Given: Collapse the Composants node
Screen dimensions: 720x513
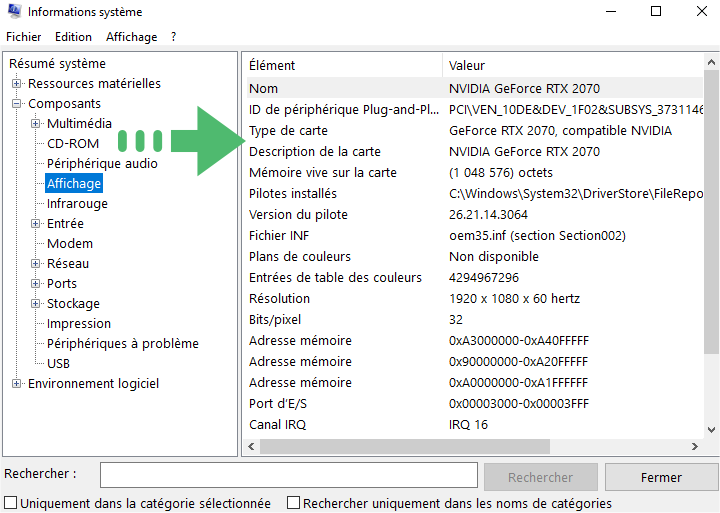Looking at the screenshot, I should pyautogui.click(x=17, y=104).
